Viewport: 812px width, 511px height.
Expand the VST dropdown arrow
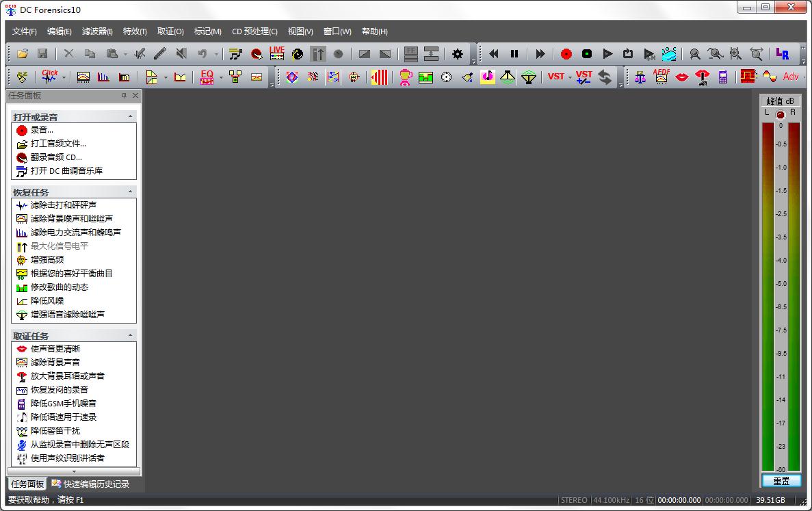click(570, 78)
